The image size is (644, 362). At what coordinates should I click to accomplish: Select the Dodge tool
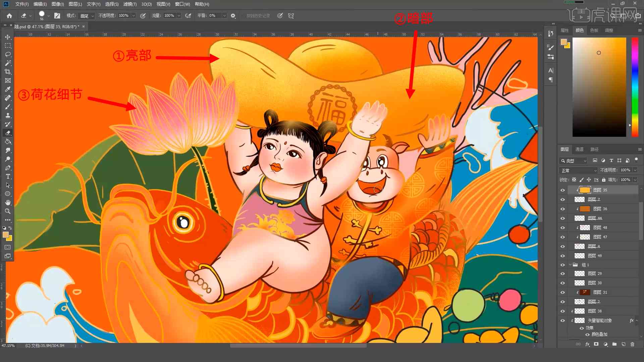[8, 159]
